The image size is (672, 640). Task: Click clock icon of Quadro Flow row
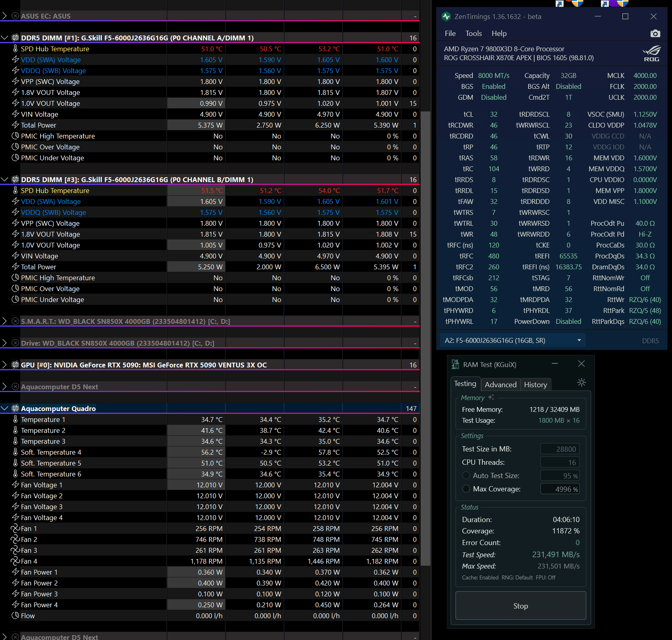(15, 615)
